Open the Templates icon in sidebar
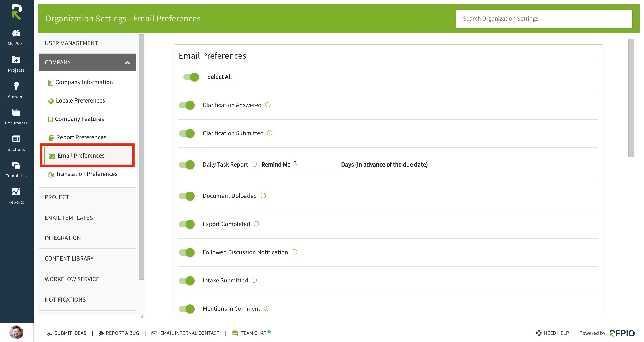The image size is (644, 342). click(x=16, y=165)
